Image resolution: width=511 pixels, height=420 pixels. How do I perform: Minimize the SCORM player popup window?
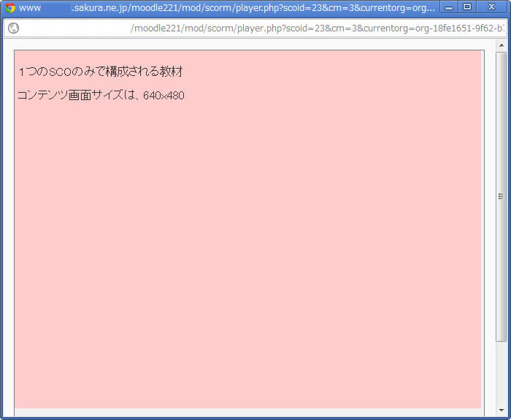[x=450, y=7]
